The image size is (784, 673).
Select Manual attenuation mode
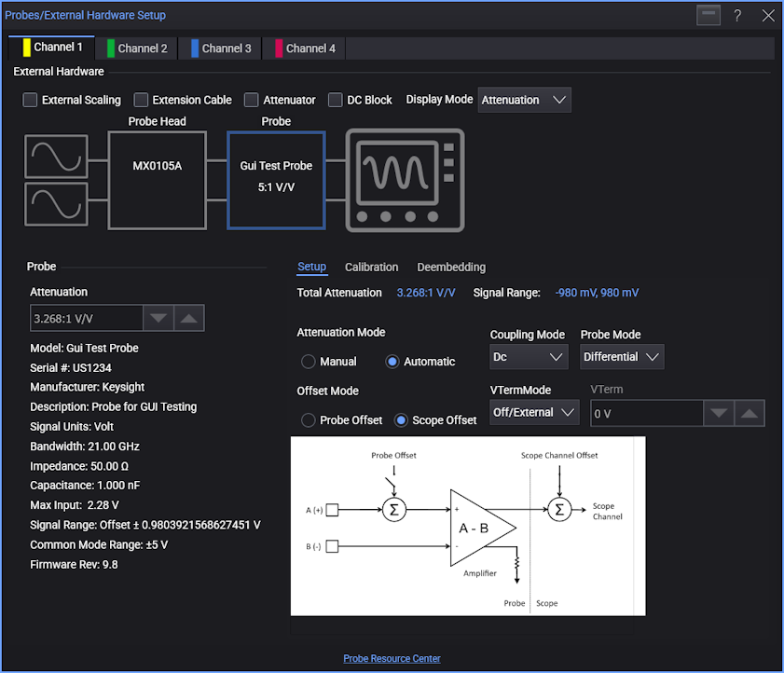click(308, 362)
